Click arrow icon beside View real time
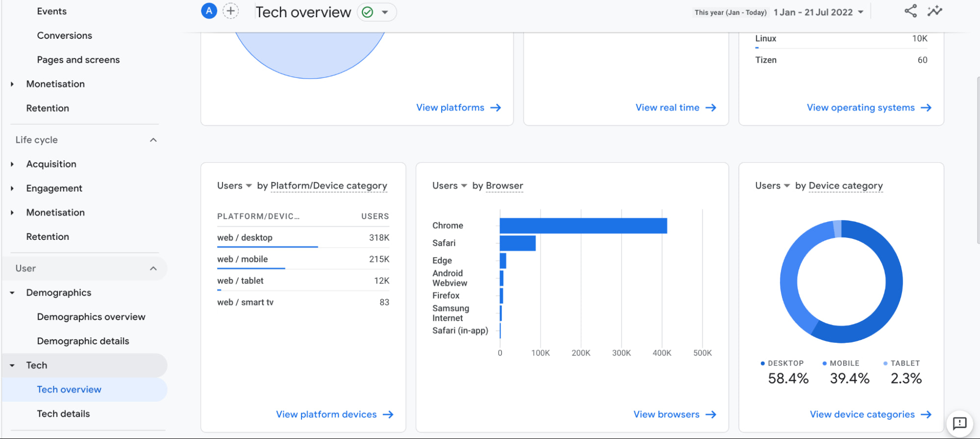Screen dimensions: 980x439 point(711,108)
